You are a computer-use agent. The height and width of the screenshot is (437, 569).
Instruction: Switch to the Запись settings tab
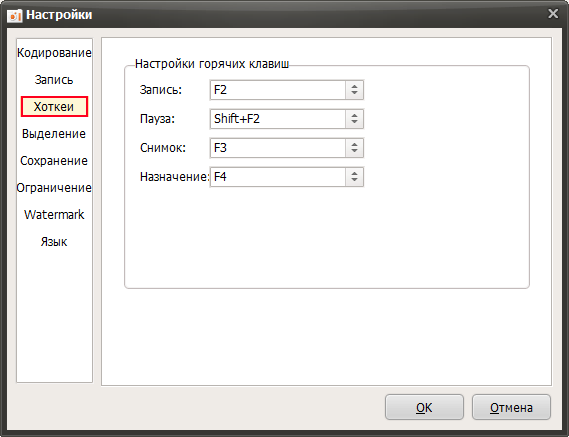click(54, 80)
